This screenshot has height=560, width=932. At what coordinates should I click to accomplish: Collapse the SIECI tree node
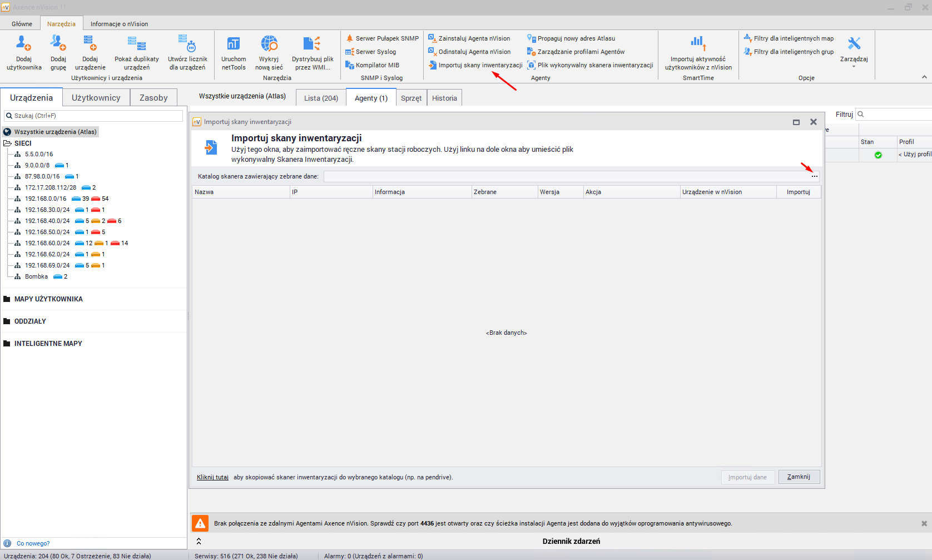pos(7,143)
